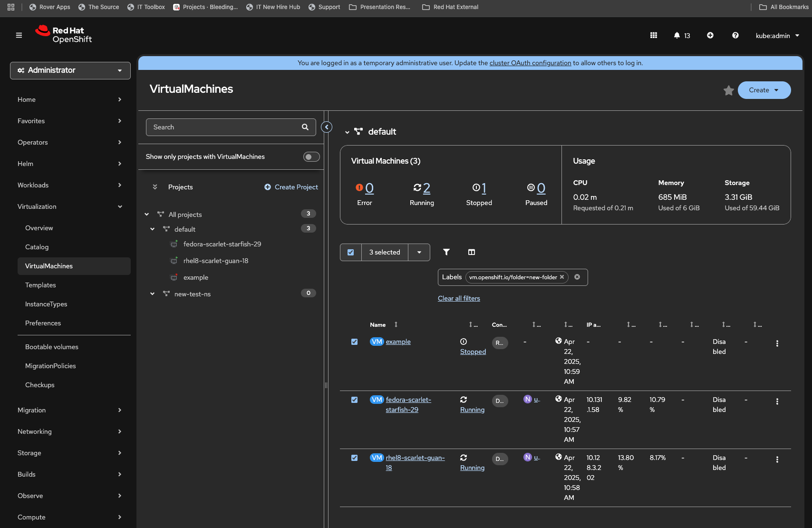Open Templates in the Virtualization menu

40,285
